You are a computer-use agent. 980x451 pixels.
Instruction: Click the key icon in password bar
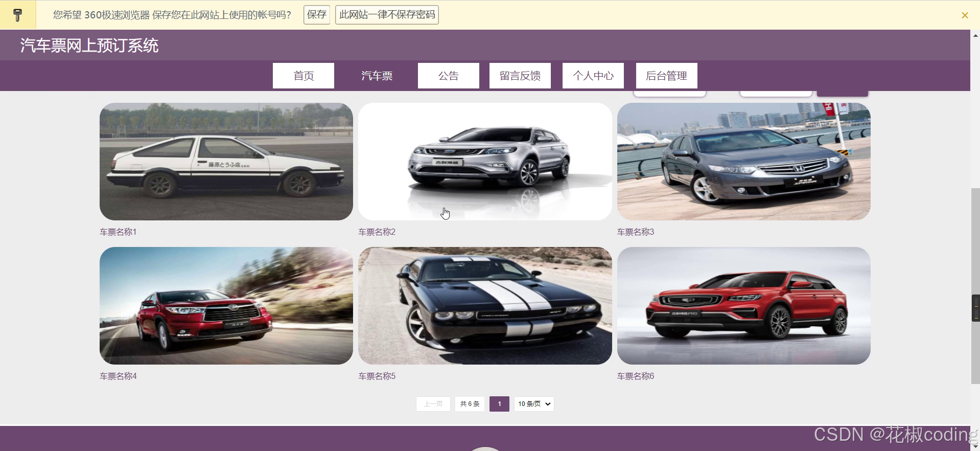[x=17, y=15]
